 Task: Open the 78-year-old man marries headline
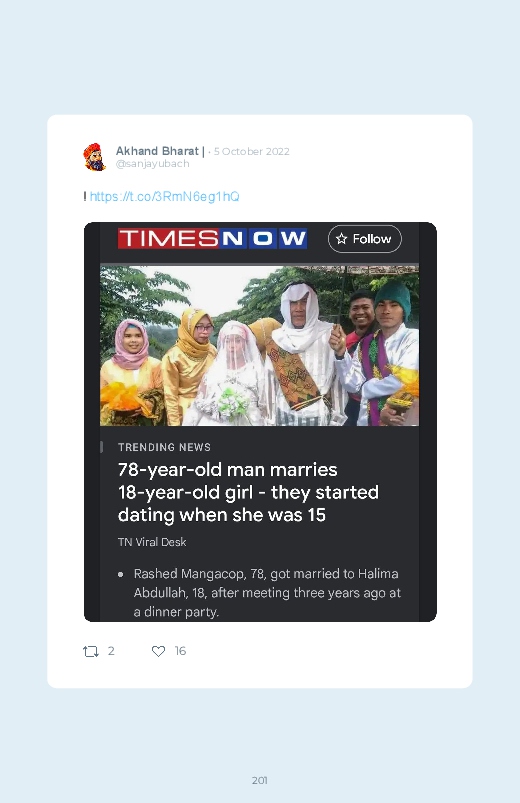[248, 492]
